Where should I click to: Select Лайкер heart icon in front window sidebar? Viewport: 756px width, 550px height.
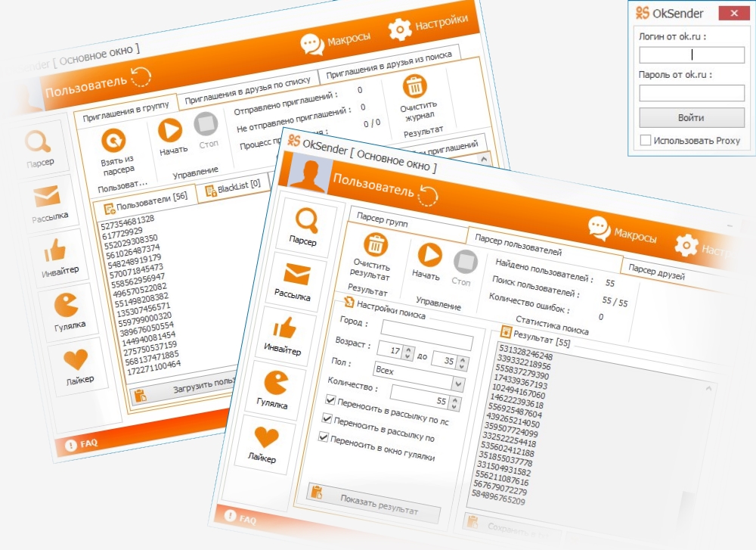266,438
